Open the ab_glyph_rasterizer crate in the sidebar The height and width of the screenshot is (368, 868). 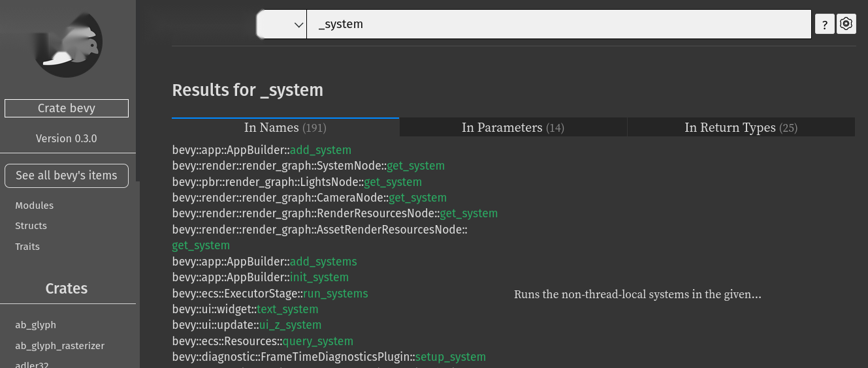click(60, 346)
